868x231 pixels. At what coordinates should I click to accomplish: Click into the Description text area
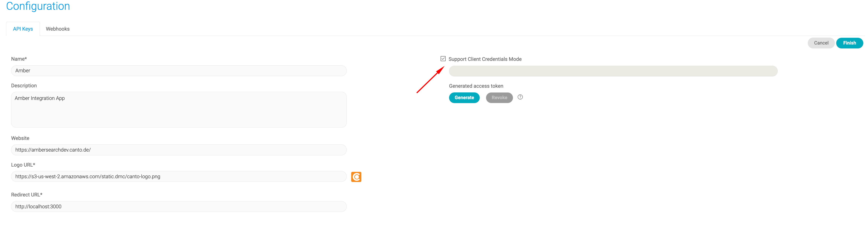[x=179, y=110]
